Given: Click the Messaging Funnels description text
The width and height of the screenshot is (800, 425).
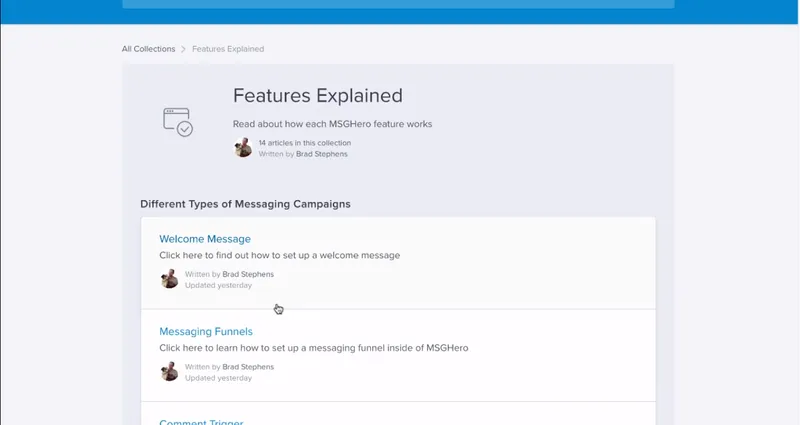Looking at the screenshot, I should (314, 348).
